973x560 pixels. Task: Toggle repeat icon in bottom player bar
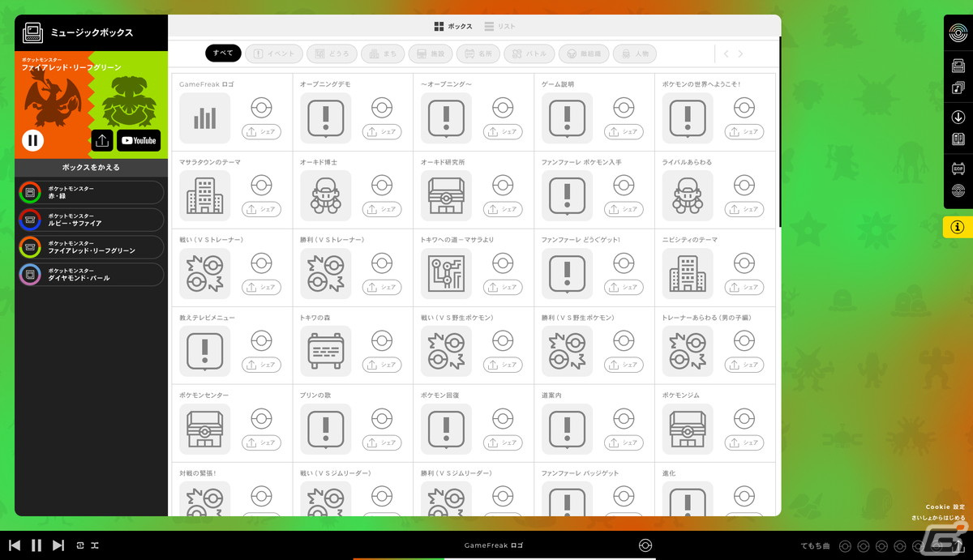(x=80, y=545)
